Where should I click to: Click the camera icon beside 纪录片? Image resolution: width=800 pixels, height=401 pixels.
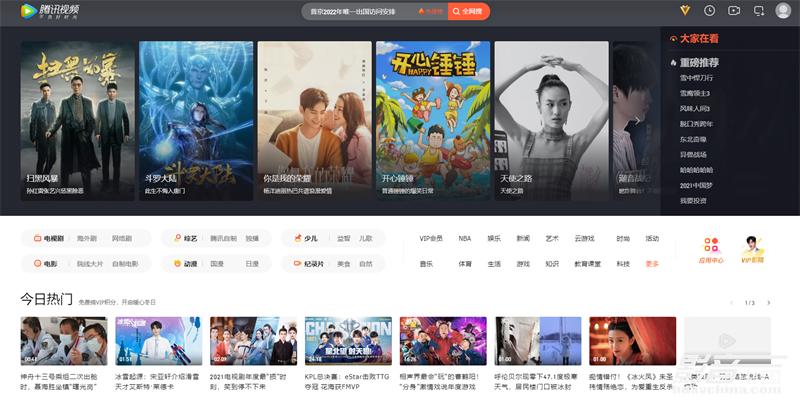[x=298, y=264]
